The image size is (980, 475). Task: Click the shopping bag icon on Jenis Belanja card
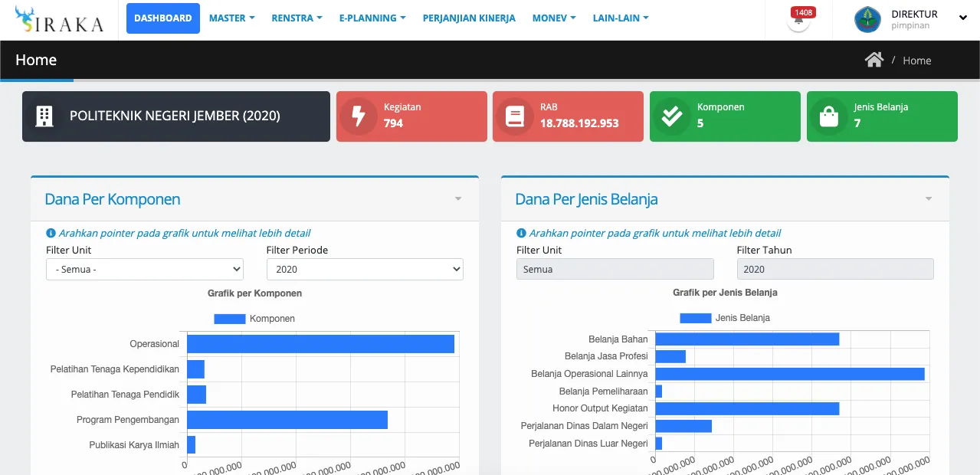click(x=828, y=116)
